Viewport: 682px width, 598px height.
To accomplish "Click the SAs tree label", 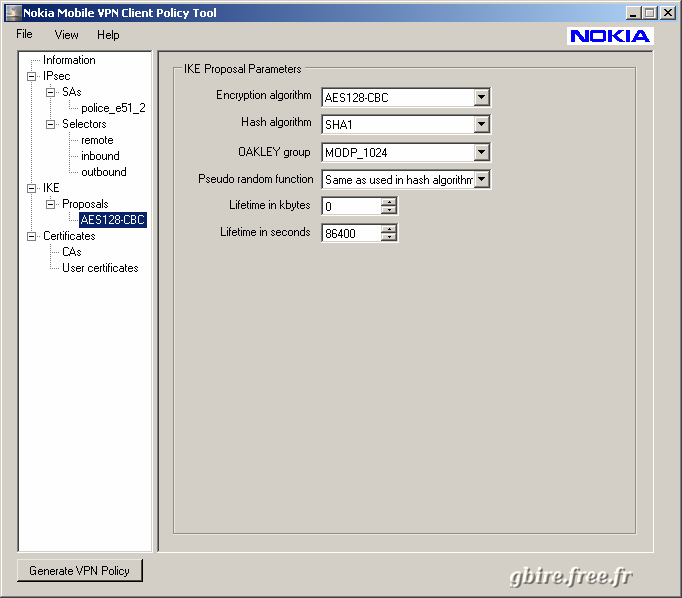I will [72, 92].
